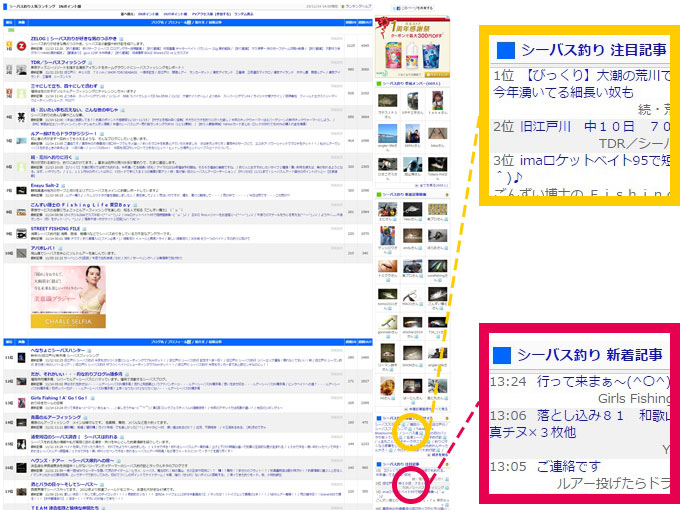This screenshot has height=510, width=680.
Task: Click the kanji avatar of the 4th-ranked blog
Action: pos(22,115)
